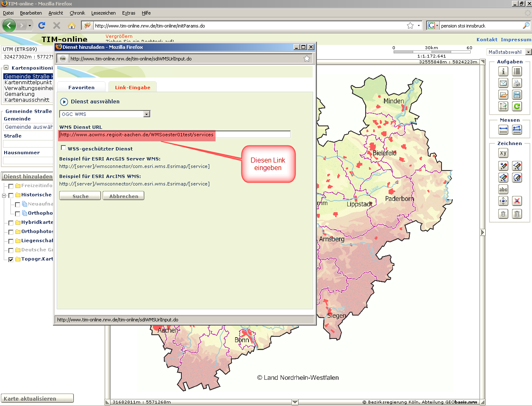Open the Maßstabswahl scale dropdown
Screen dimensions: 532x406
pos(528,52)
